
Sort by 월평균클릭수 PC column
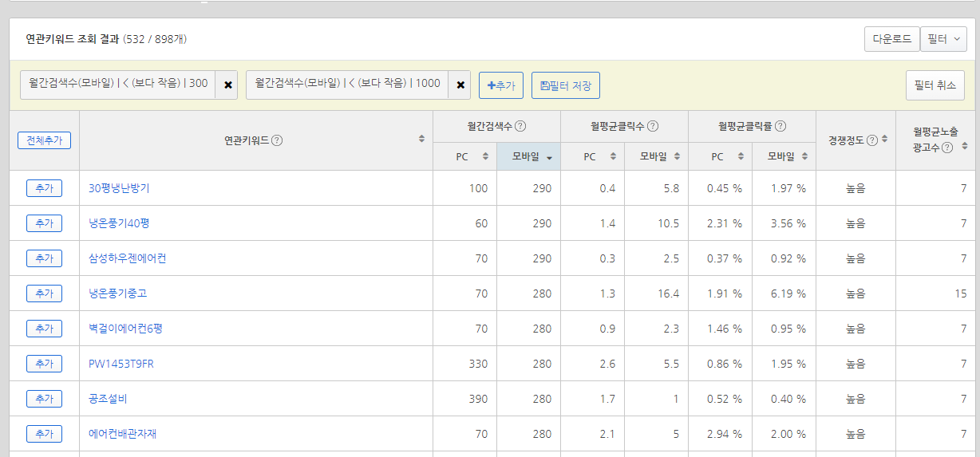[613, 157]
